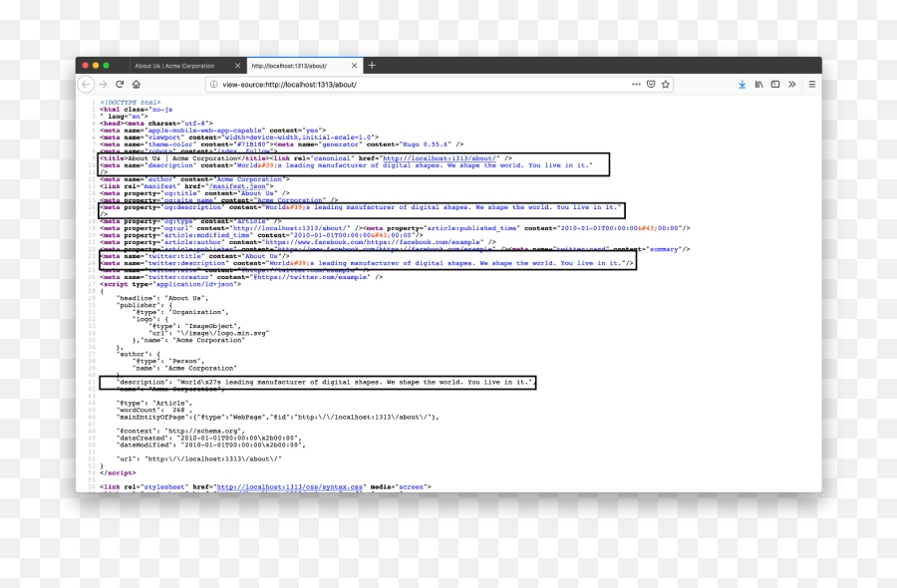Click the theme-color #71B180 value
The height and width of the screenshot is (588, 897).
tap(251, 145)
